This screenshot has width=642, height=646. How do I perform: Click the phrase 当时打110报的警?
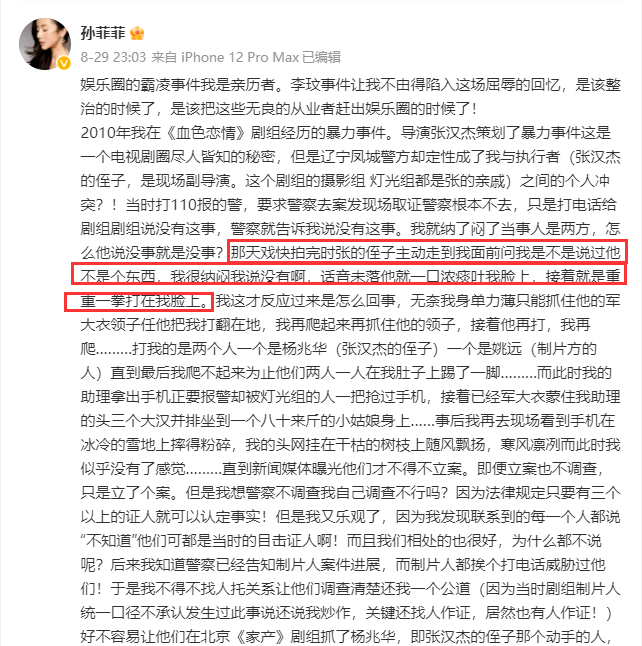coord(178,204)
